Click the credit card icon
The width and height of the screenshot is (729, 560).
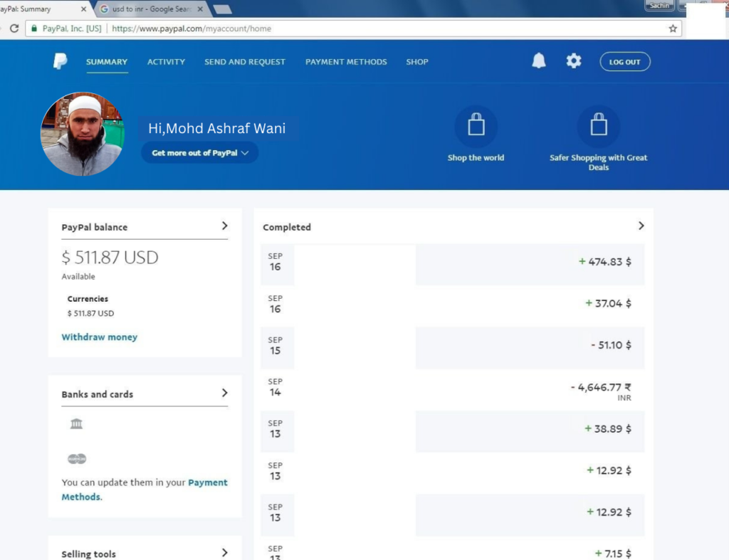(77, 459)
